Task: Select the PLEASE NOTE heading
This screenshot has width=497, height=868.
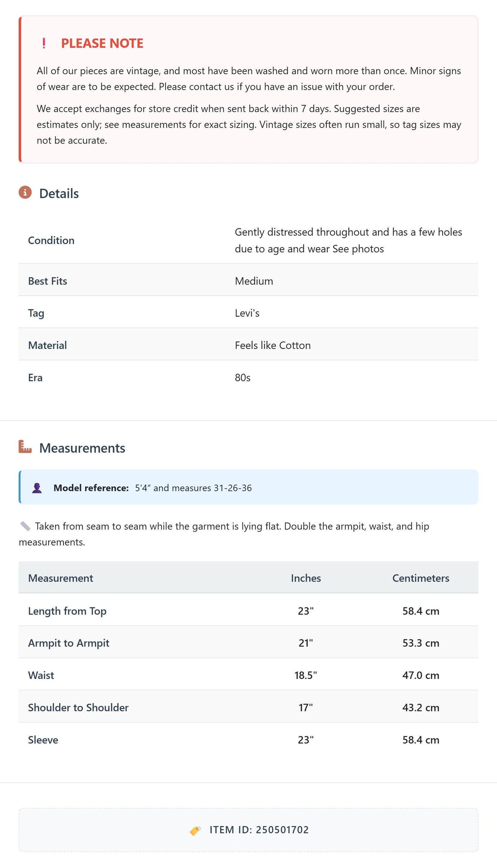Action: [x=102, y=43]
